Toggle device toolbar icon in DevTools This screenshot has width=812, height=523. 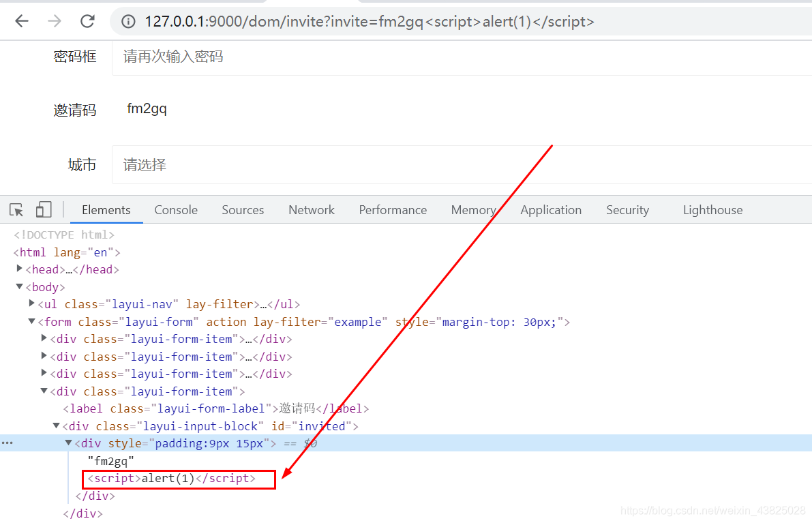pyautogui.click(x=44, y=209)
